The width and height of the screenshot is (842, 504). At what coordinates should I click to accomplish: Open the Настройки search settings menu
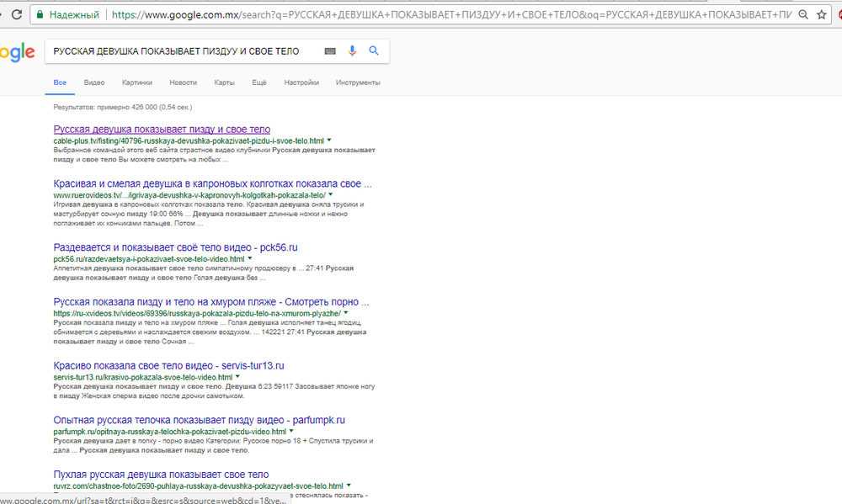[x=301, y=82]
